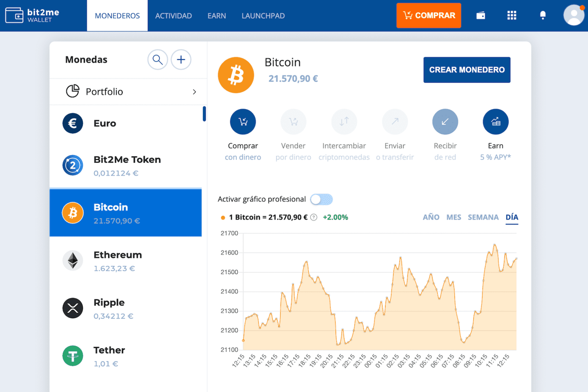The height and width of the screenshot is (392, 588).
Task: Switch to Monederos tab
Action: (x=117, y=16)
